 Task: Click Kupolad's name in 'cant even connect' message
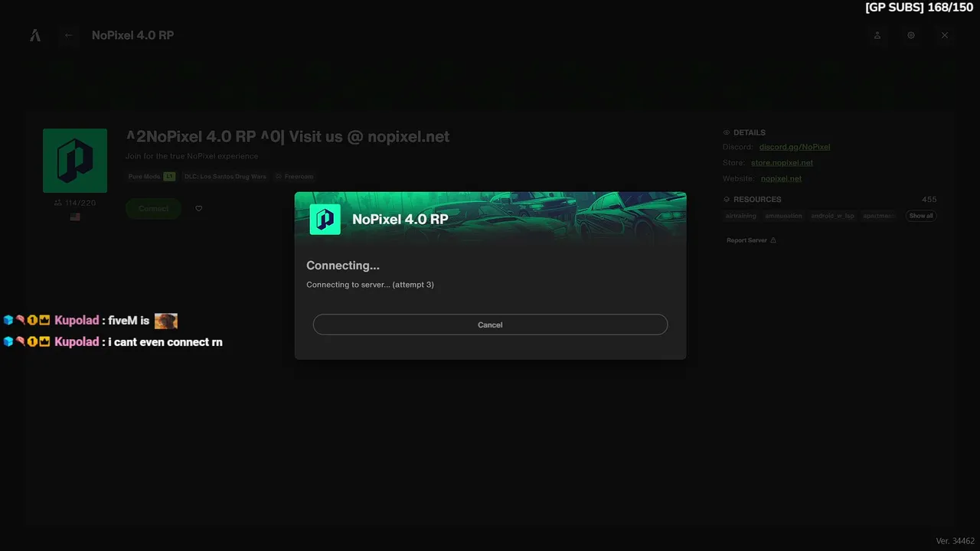(77, 341)
